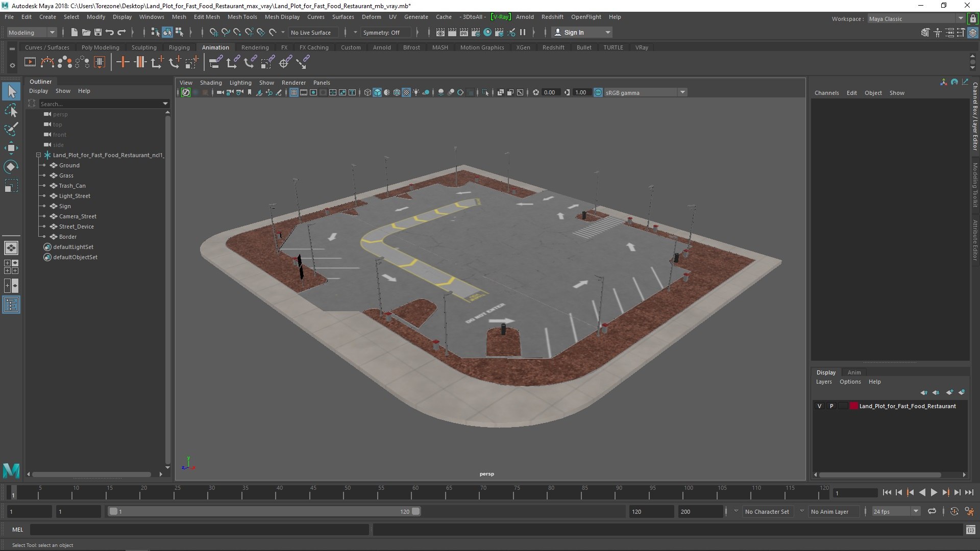Create new layer icon in Layer Editor
The width and height of the screenshot is (980, 551).
pyautogui.click(x=950, y=392)
